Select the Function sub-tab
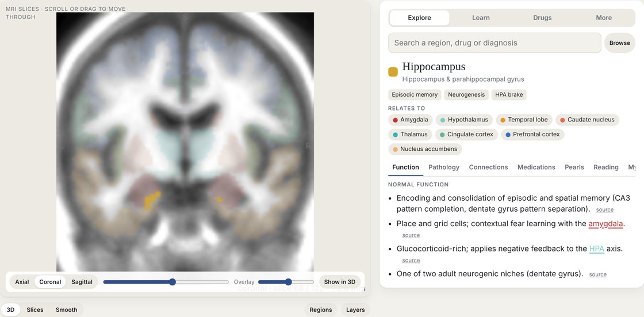This screenshot has height=317, width=644. tap(405, 167)
